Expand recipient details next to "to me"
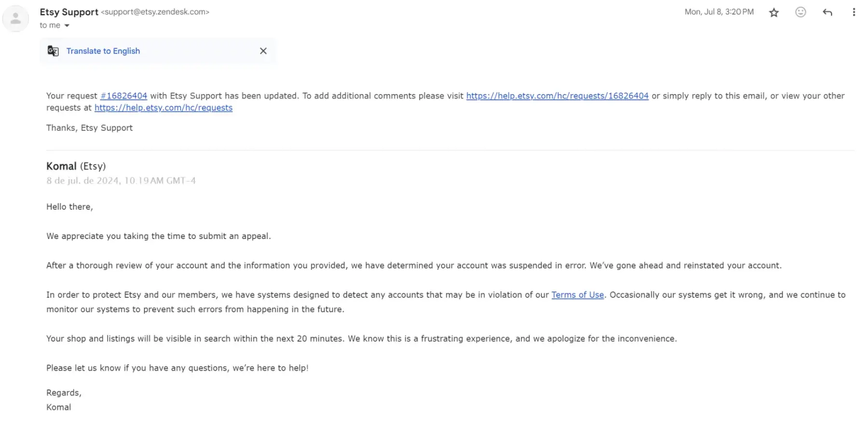The image size is (868, 441). [67, 26]
